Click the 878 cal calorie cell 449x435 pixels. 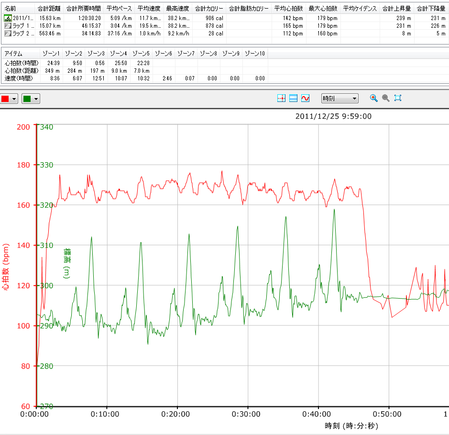click(x=214, y=26)
